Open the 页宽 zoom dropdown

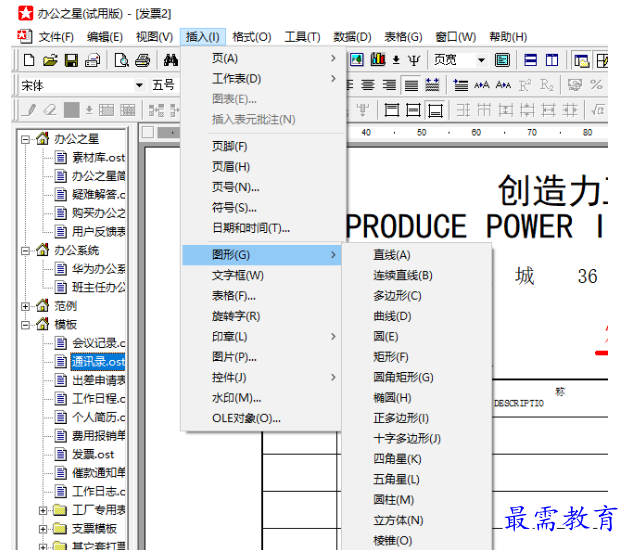(481, 61)
